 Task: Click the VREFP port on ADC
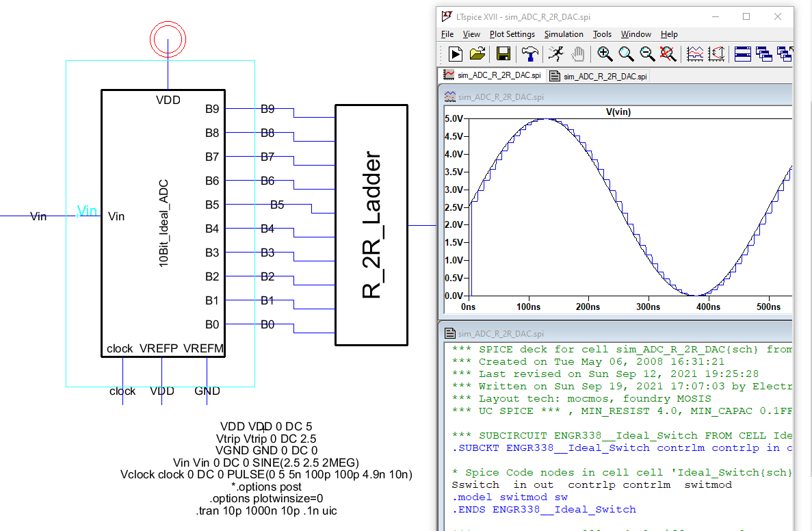coord(159,348)
